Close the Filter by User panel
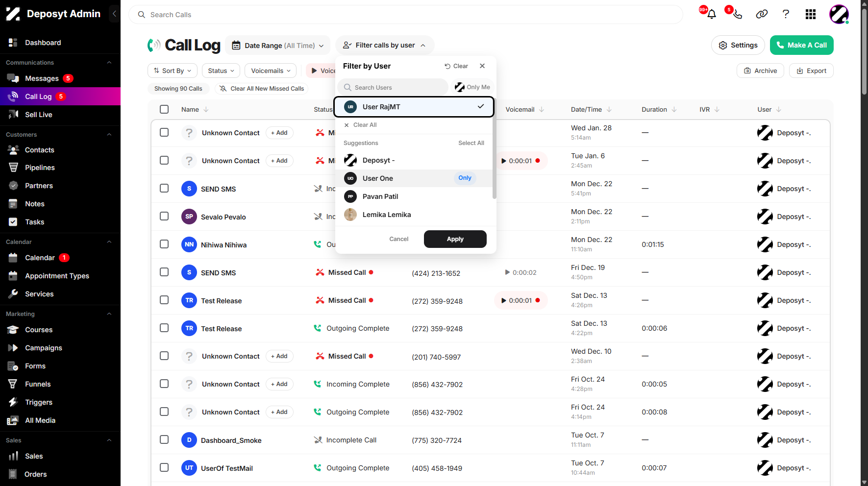868x486 pixels. point(482,66)
